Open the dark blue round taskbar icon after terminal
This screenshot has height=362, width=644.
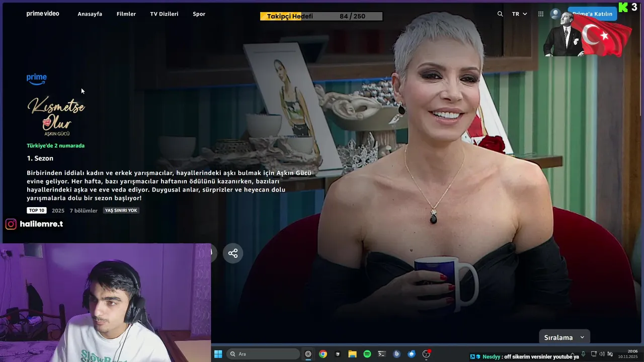point(396,354)
